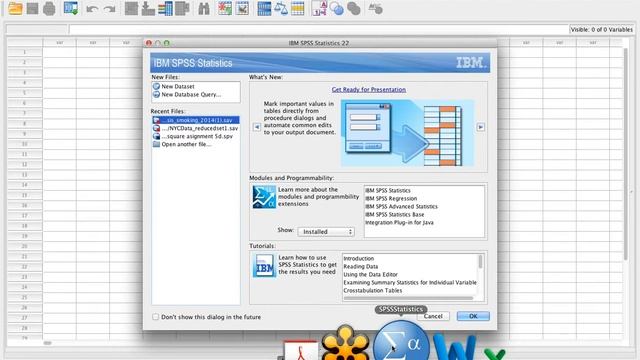Select IBM SPSS Statistics module entry
The image size is (640, 360).
[388, 191]
